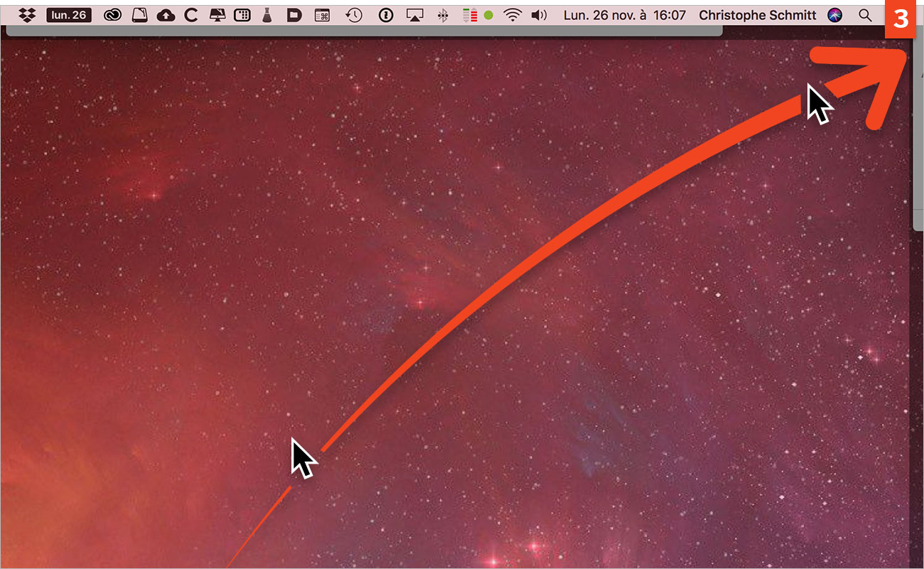The width and height of the screenshot is (924, 569).
Task: Open the volume control menu
Action: click(539, 15)
